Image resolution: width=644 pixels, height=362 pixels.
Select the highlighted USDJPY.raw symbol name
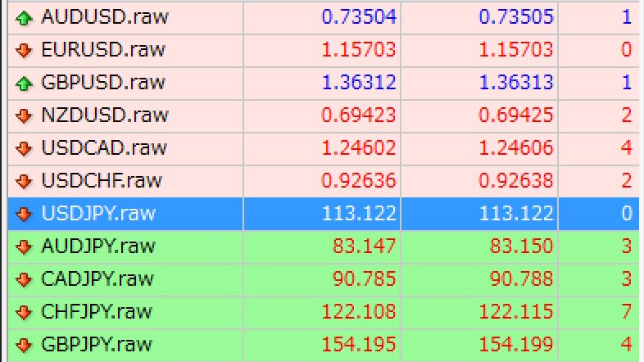click(98, 213)
